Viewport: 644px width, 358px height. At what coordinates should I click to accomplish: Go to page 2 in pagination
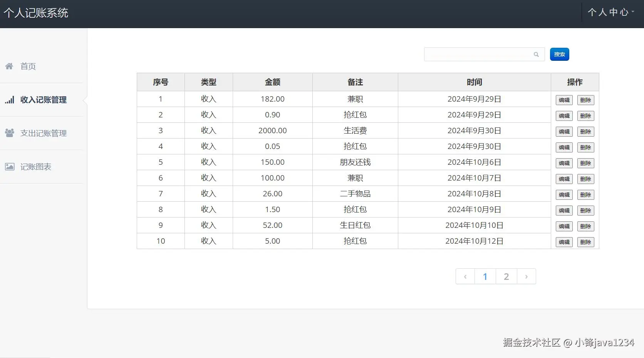[x=506, y=276]
